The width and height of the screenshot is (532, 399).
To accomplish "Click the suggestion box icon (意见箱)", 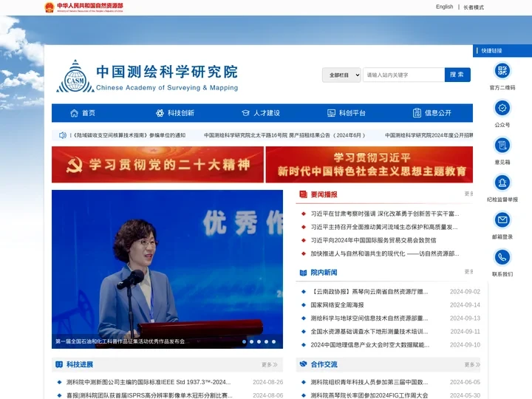I will click(502, 146).
